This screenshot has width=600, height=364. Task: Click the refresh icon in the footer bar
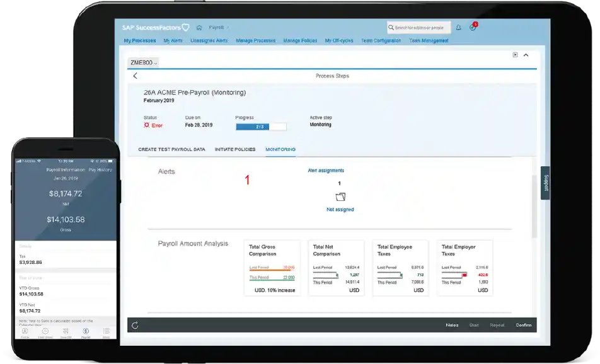tap(135, 326)
